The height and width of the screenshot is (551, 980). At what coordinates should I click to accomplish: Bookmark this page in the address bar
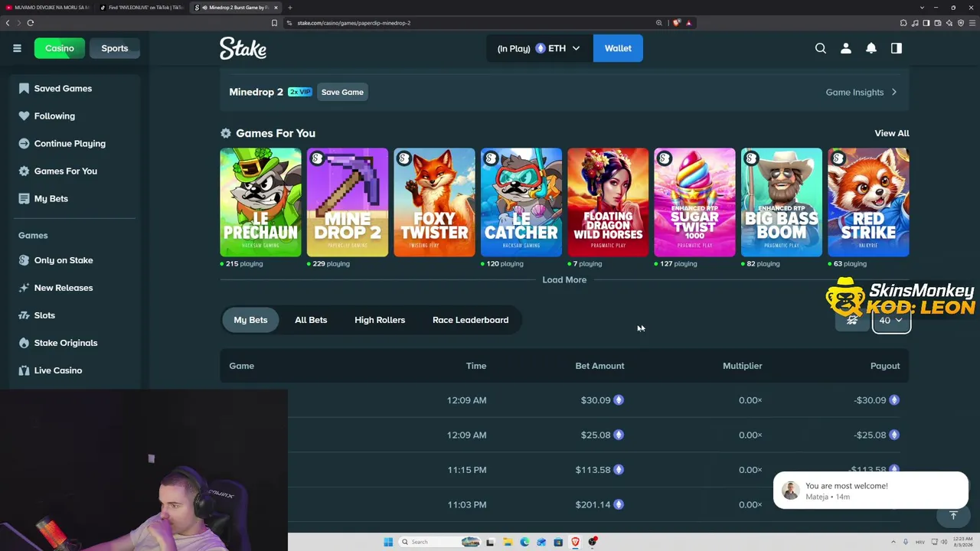[274, 23]
